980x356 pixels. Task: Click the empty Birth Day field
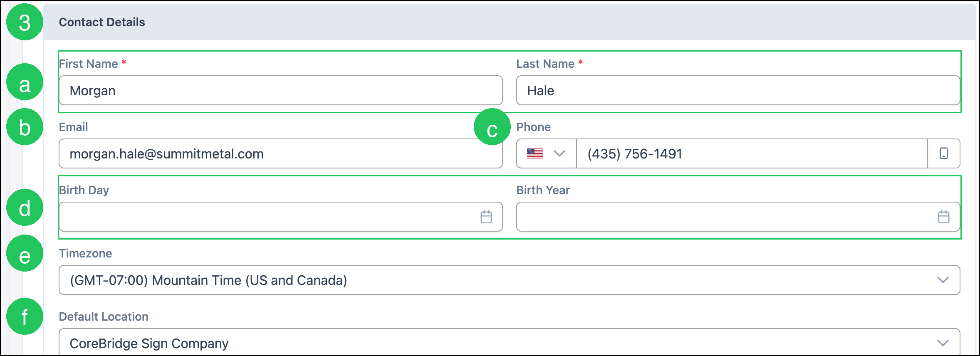point(281,217)
